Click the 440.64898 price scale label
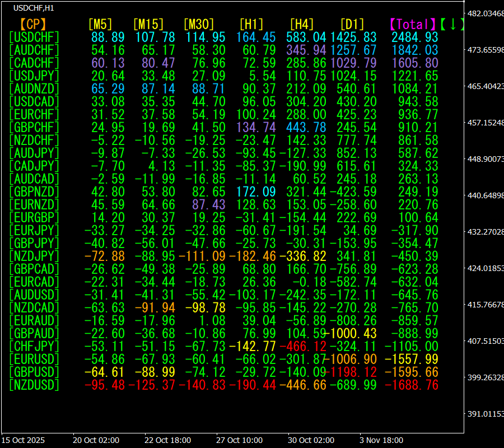Image resolution: width=504 pixels, height=448 pixels. 485,195
